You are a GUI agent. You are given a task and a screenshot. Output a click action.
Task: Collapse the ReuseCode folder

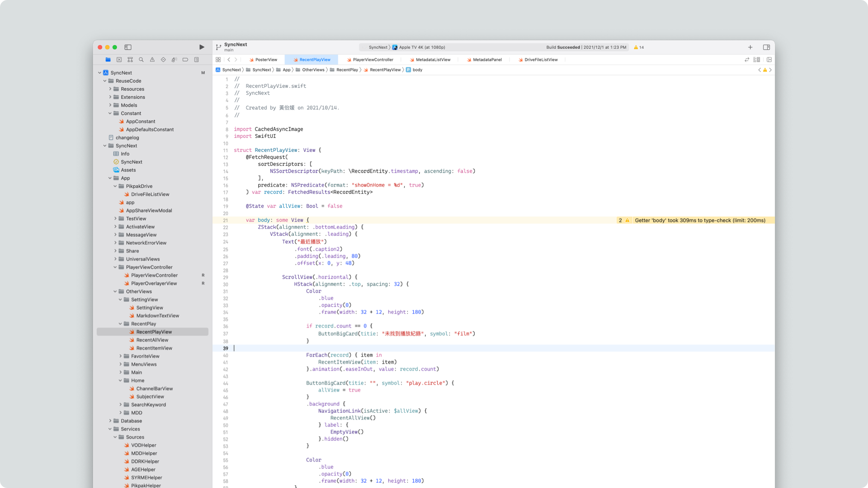pos(105,81)
